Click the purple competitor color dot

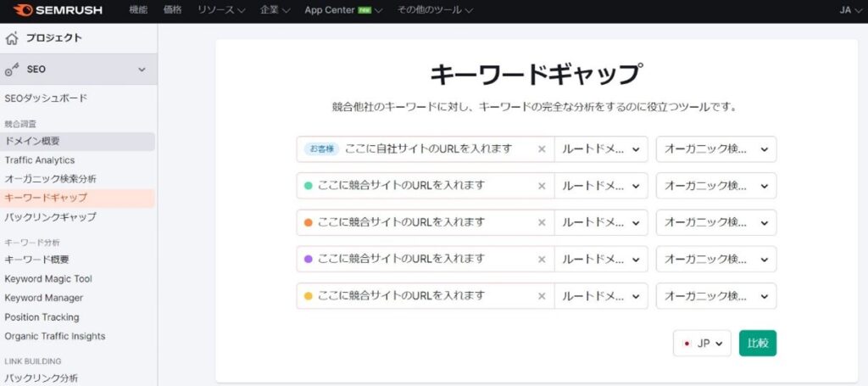click(x=309, y=260)
